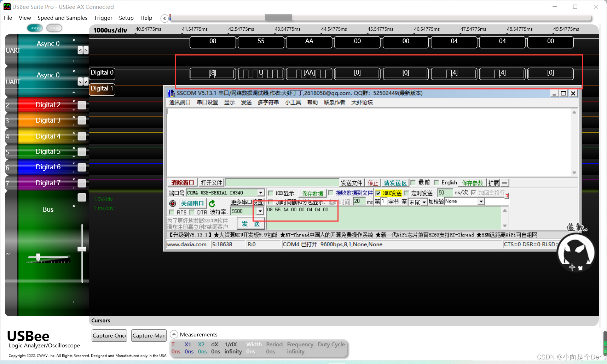Open the 串口设置 menu in SSCOM
The image size is (607, 364).
click(207, 102)
